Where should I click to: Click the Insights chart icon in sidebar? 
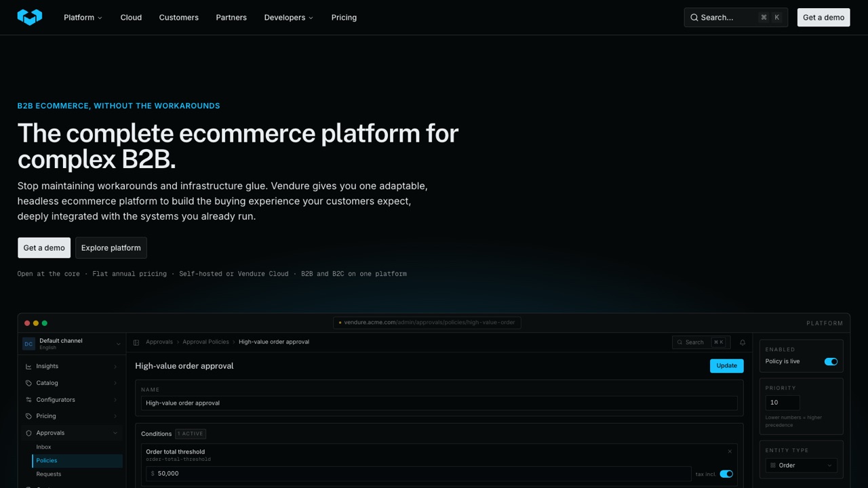pos(28,366)
